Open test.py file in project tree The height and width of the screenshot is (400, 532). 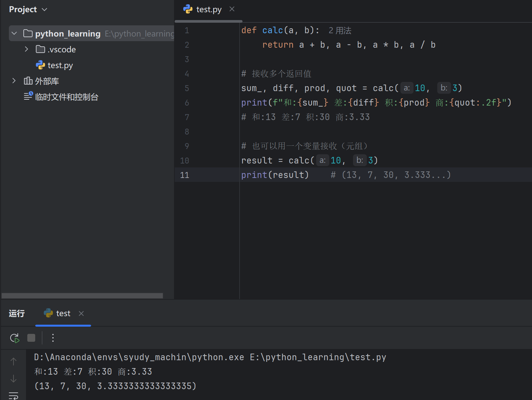click(x=60, y=65)
